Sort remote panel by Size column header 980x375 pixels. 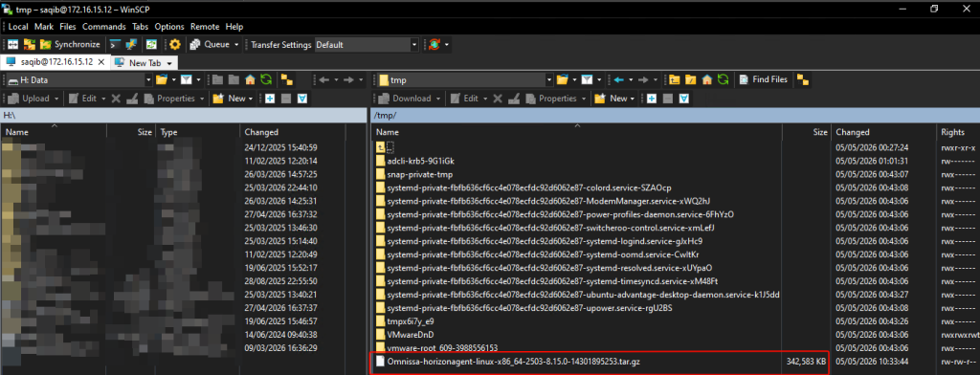[806, 133]
